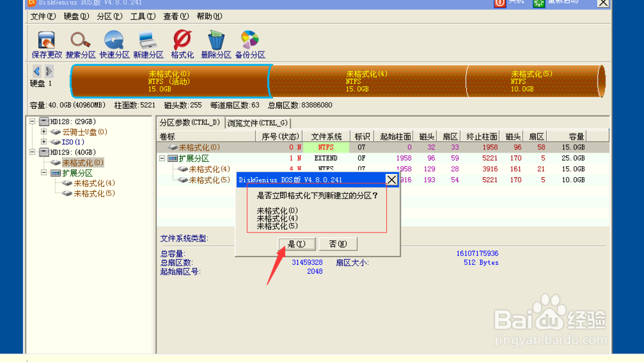Viewport: 644px width, 362px height.
Task: Open the 文件(F) menu
Action: 43,17
